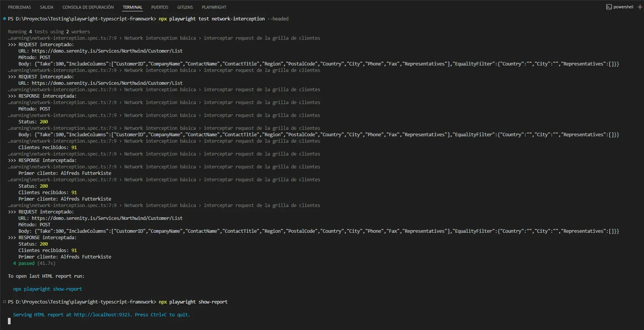Viewport: 644px width, 330px height.
Task: Click the '--headed' flag in the first command
Action: tap(278, 19)
